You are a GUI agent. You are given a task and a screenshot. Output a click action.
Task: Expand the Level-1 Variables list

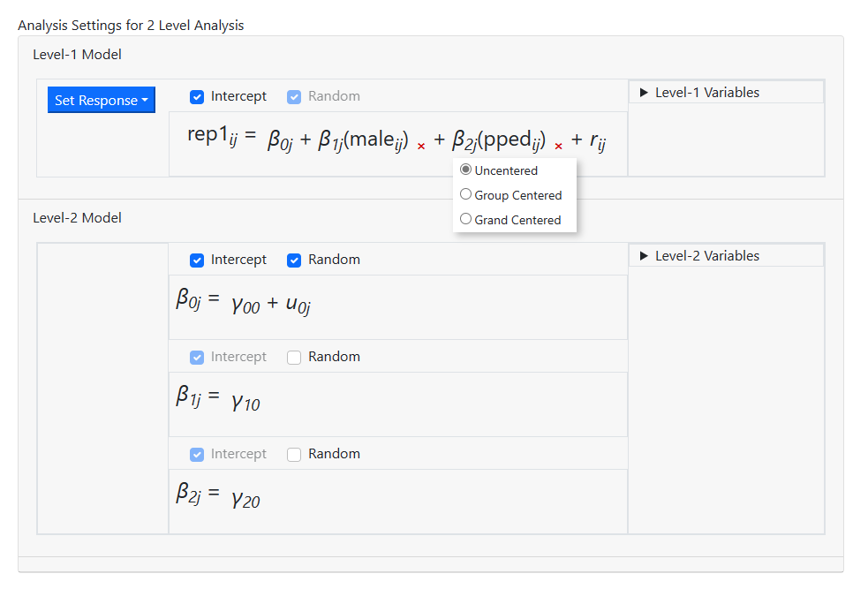coord(706,93)
